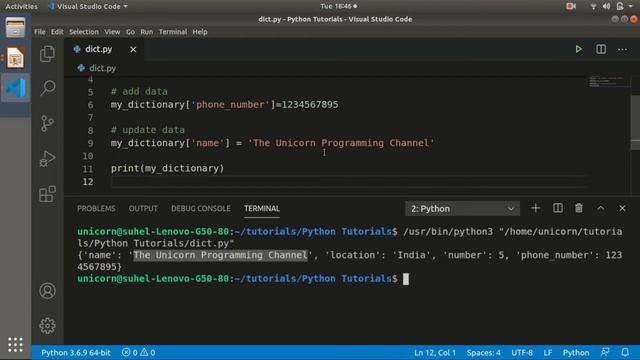Screen dimensions: 640x360
Task: Change the UTF-8 file encoding
Action: coord(522,353)
